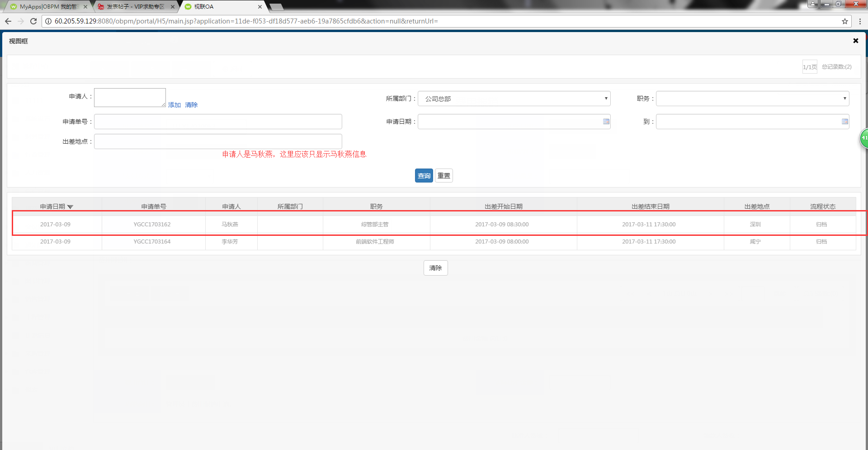Close the 发表帖子 tab
The width and height of the screenshot is (868, 450).
[x=173, y=7]
